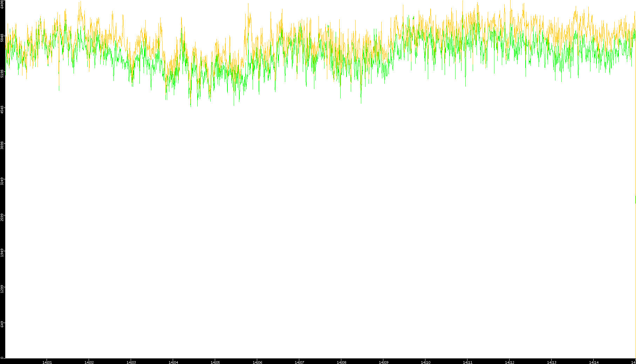Select the 14:05 time marker
The height and width of the screenshot is (364, 636).
pyautogui.click(x=215, y=362)
